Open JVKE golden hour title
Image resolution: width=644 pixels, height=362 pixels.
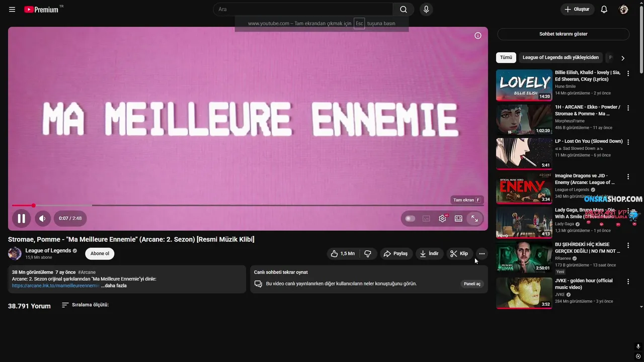584,284
